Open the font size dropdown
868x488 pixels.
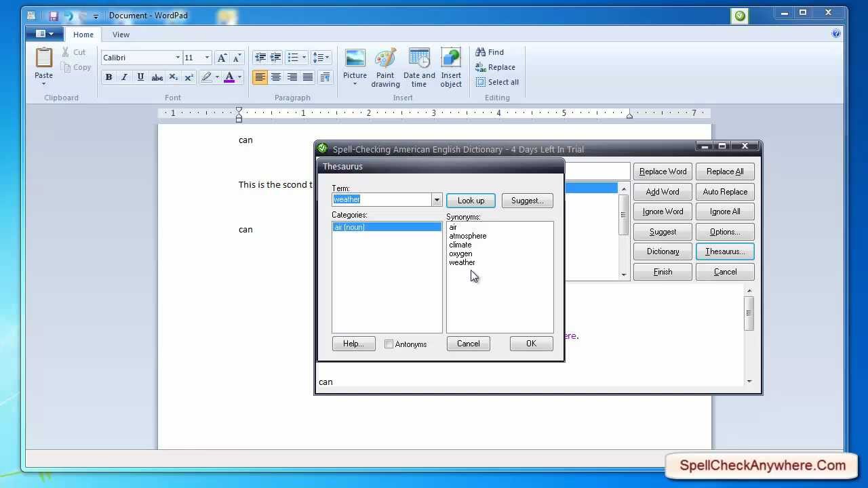click(x=207, y=58)
